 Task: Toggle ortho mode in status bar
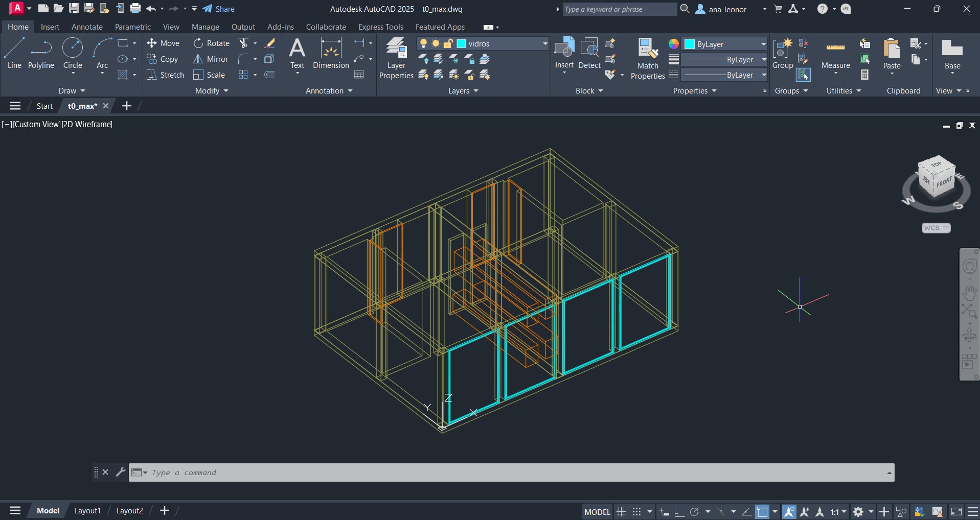click(679, 511)
